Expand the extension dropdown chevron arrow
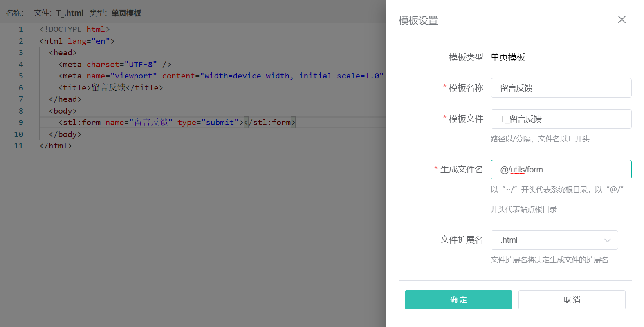This screenshot has width=644, height=327. 607,240
